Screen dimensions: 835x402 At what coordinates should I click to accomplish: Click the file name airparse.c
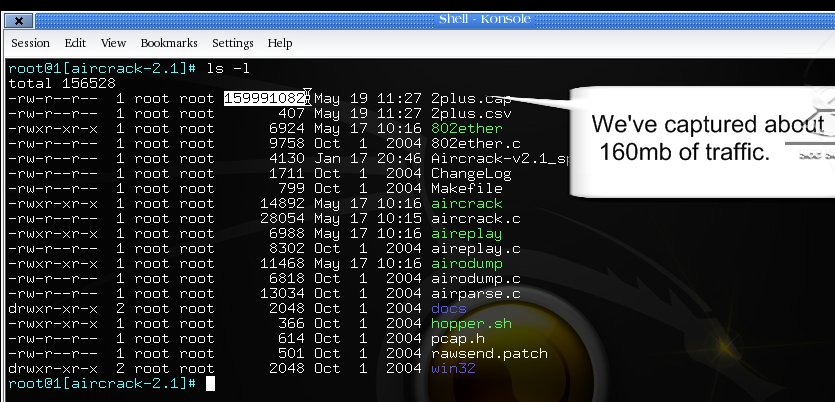(x=476, y=293)
